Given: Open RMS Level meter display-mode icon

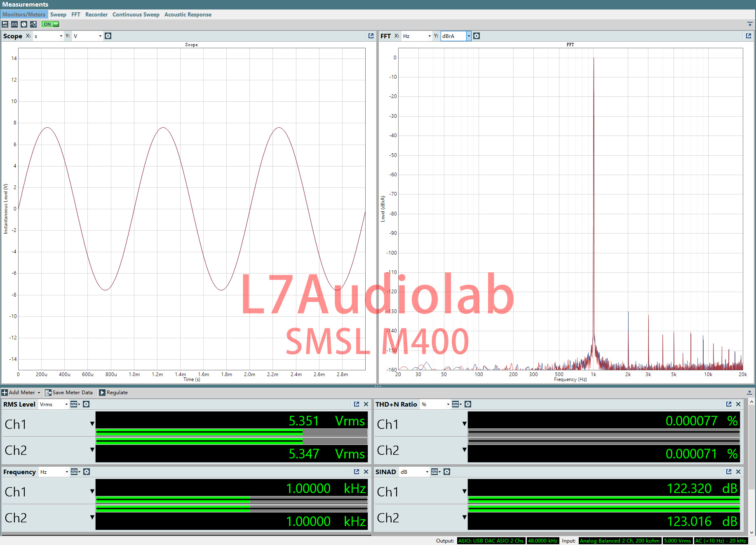Looking at the screenshot, I should point(75,404).
